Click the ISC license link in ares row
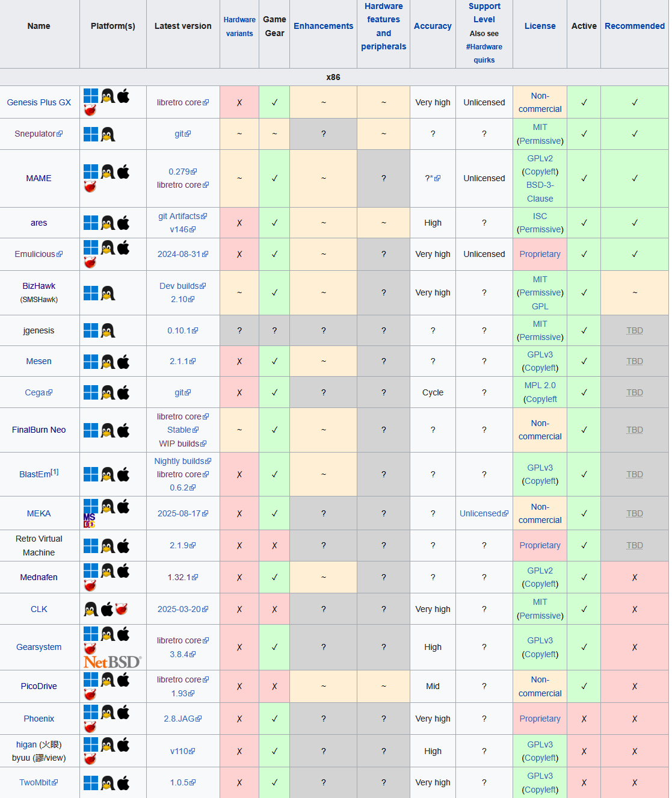The image size is (672, 798). point(540,216)
